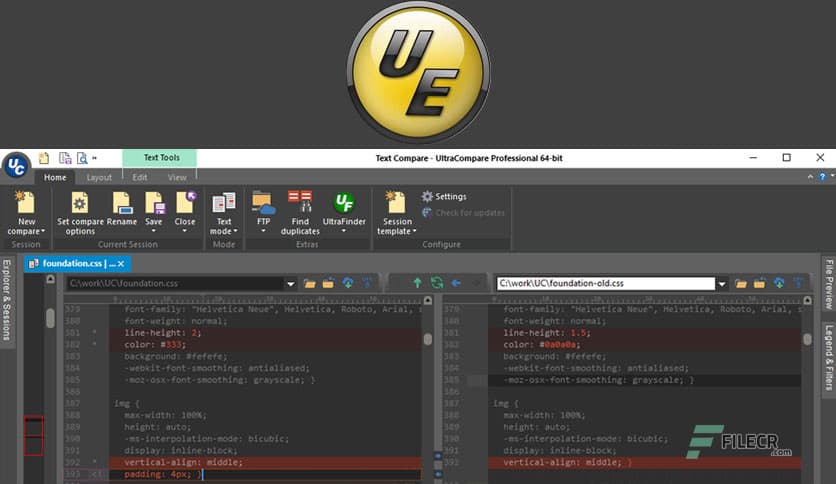Open the FTP tool icon

[x=263, y=203]
